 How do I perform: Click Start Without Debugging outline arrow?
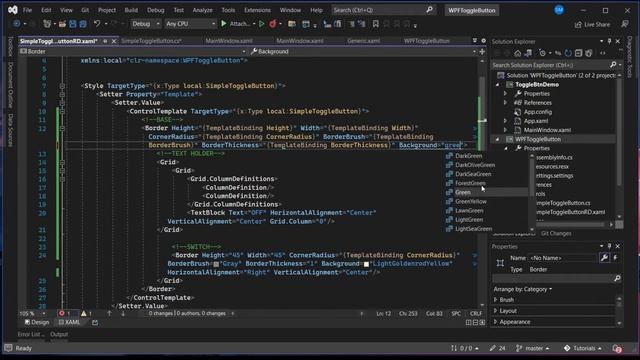pos(262,24)
